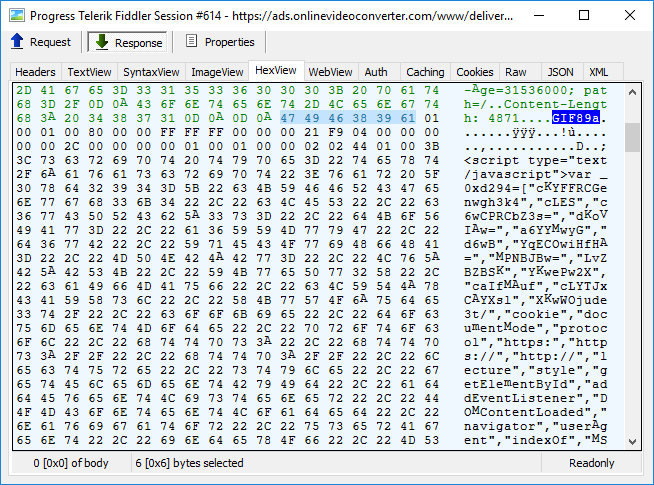The width and height of the screenshot is (654, 485).
Task: Open the Properties view
Action: click(x=219, y=42)
